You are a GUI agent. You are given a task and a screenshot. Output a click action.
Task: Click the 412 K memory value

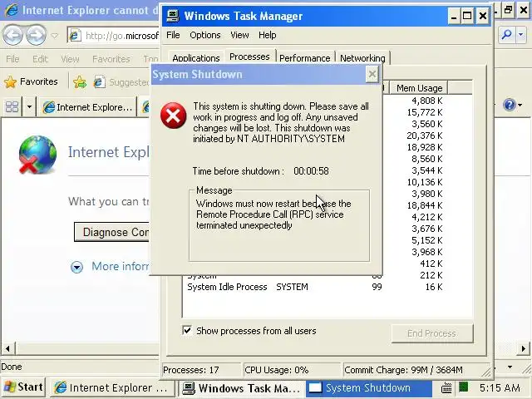point(431,264)
